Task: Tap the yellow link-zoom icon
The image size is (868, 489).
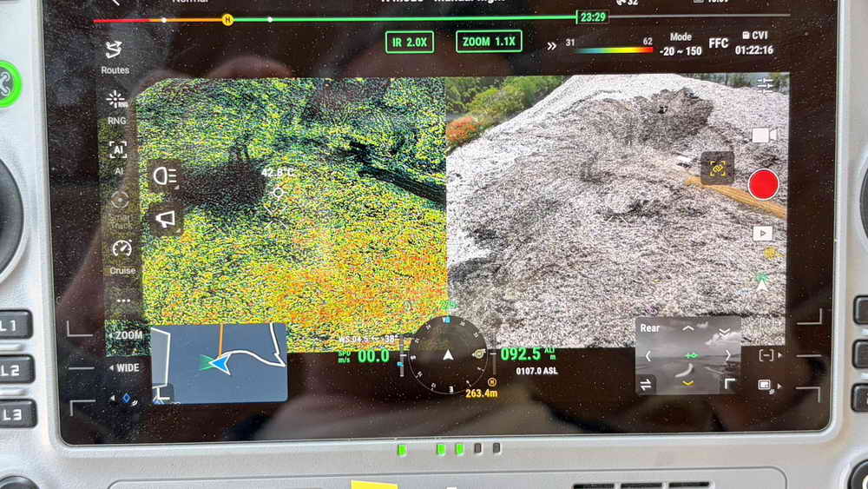Action: (717, 169)
